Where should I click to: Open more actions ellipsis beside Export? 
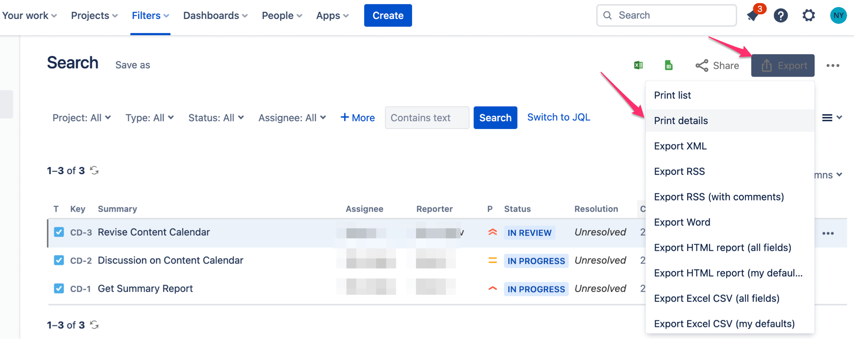(833, 66)
